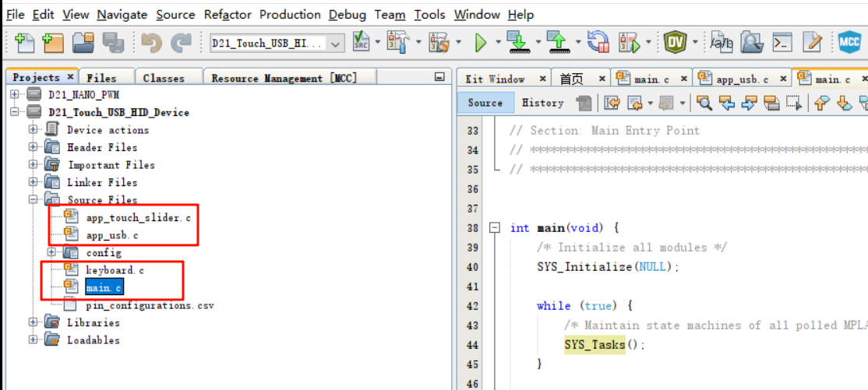Expand the Header Files folder
This screenshot has height=390, width=868.
coord(34,147)
